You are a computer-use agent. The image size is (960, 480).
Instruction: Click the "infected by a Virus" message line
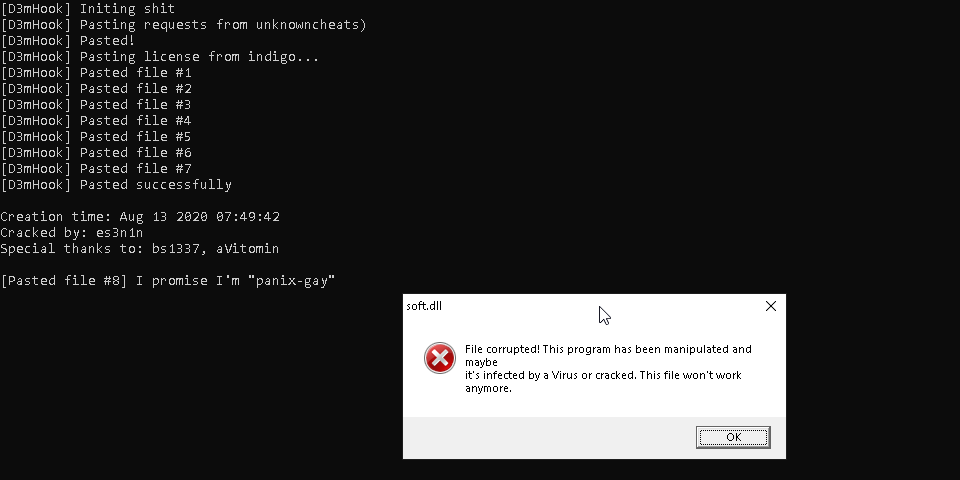click(x=615, y=375)
